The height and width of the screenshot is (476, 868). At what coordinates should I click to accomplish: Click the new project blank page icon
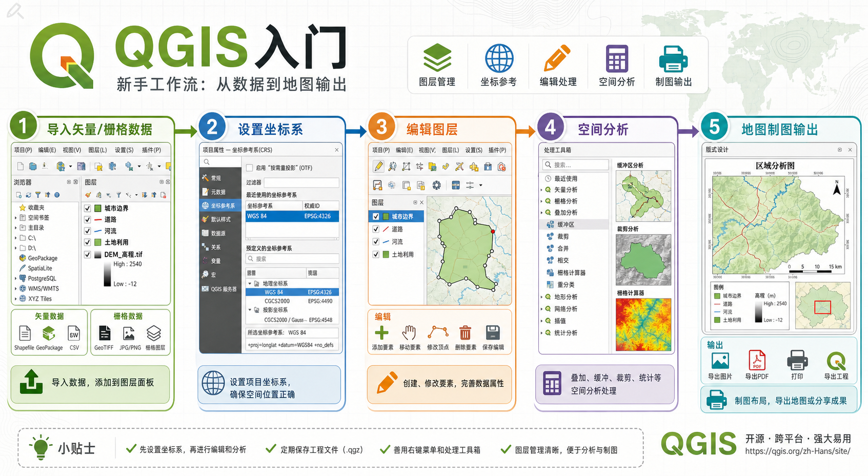point(21,166)
